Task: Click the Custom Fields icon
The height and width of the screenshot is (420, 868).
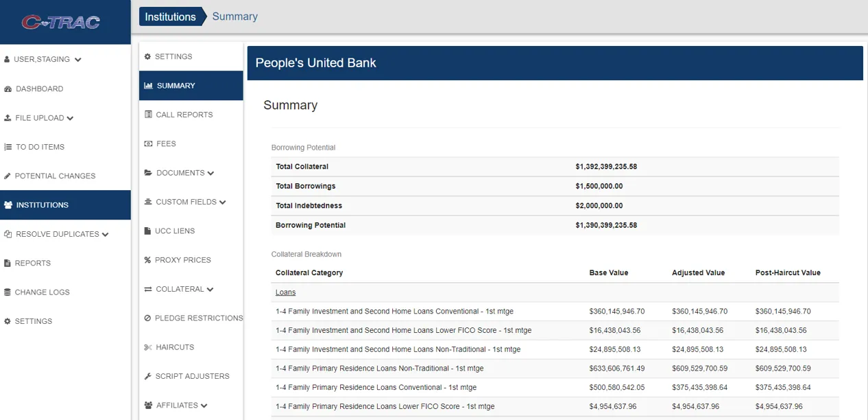Action: coord(148,202)
